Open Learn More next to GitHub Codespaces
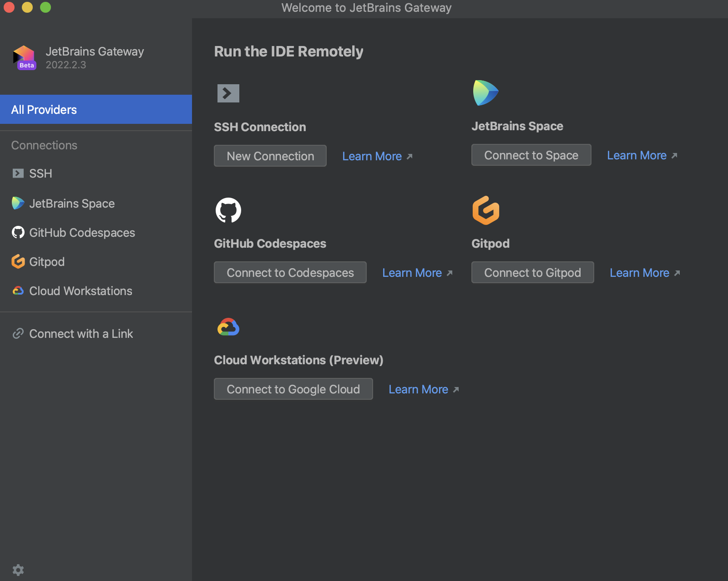This screenshot has height=581, width=728. coord(412,272)
